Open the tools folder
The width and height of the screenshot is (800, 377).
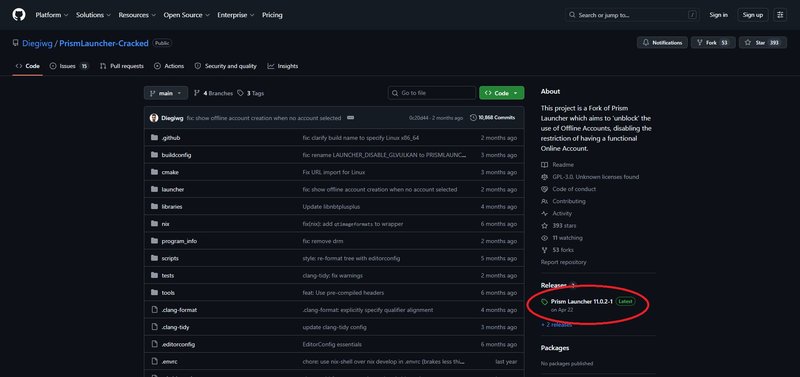point(168,293)
